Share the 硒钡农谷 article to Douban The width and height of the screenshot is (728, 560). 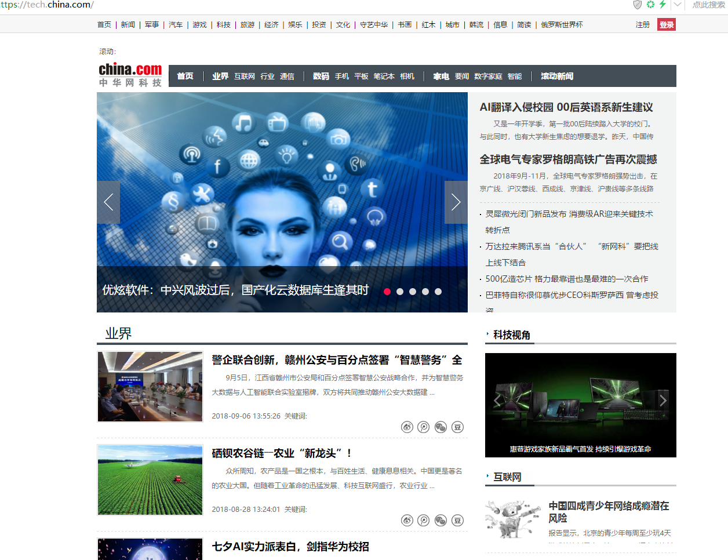pyautogui.click(x=457, y=521)
